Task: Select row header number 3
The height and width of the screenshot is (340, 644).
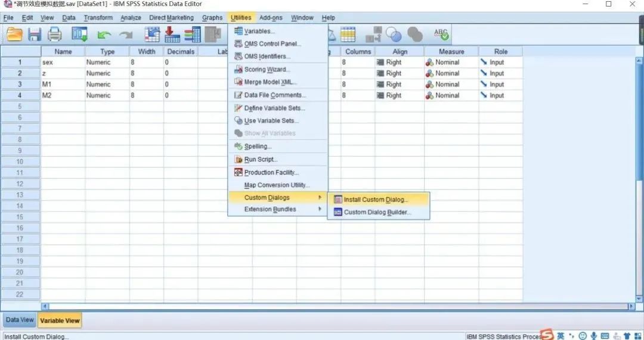Action: [x=20, y=85]
